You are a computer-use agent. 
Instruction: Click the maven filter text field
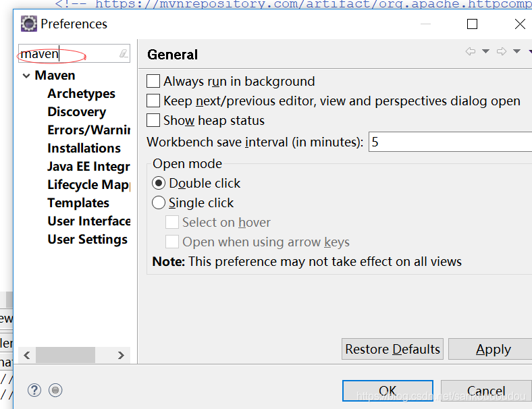tap(74, 53)
